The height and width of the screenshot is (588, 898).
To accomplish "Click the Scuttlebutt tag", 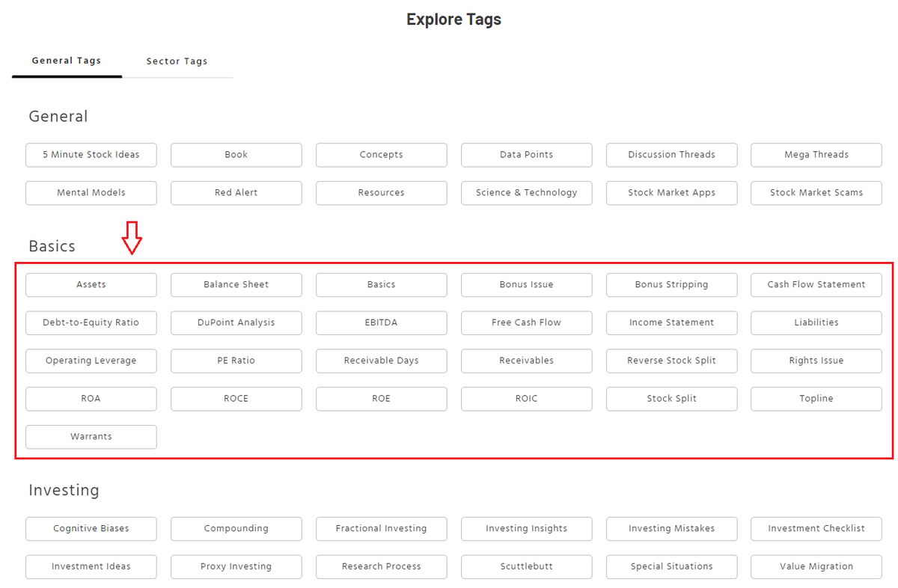I will 526,566.
